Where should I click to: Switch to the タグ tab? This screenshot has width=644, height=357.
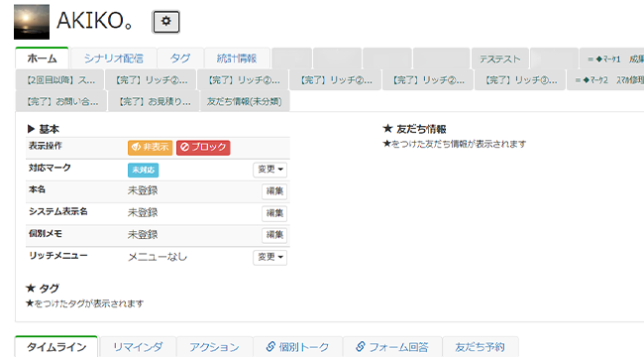(180, 59)
